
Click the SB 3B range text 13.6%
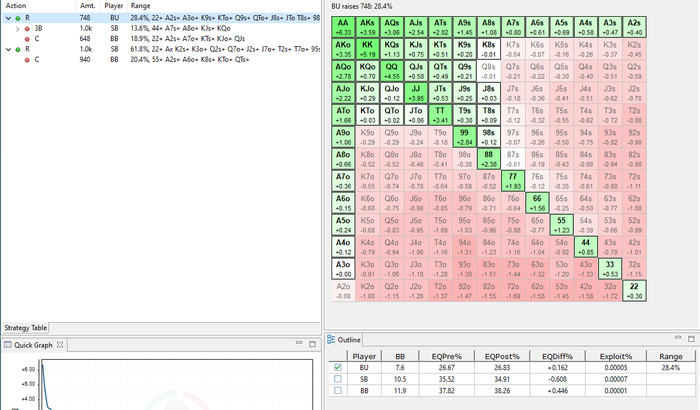(180, 29)
